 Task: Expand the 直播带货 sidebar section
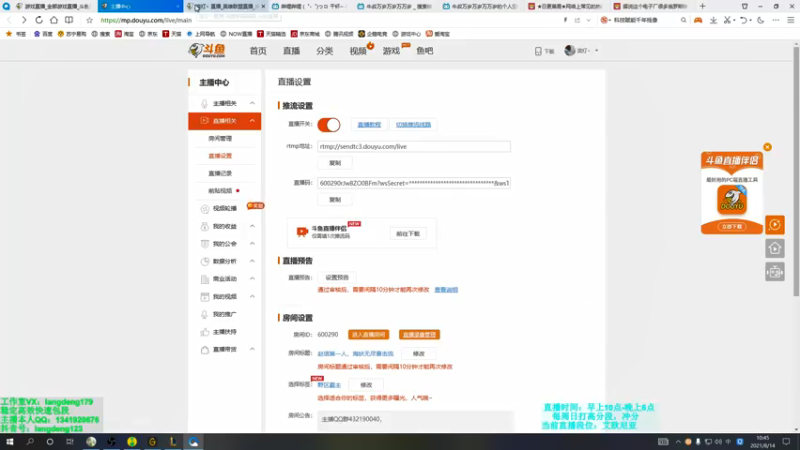252,349
